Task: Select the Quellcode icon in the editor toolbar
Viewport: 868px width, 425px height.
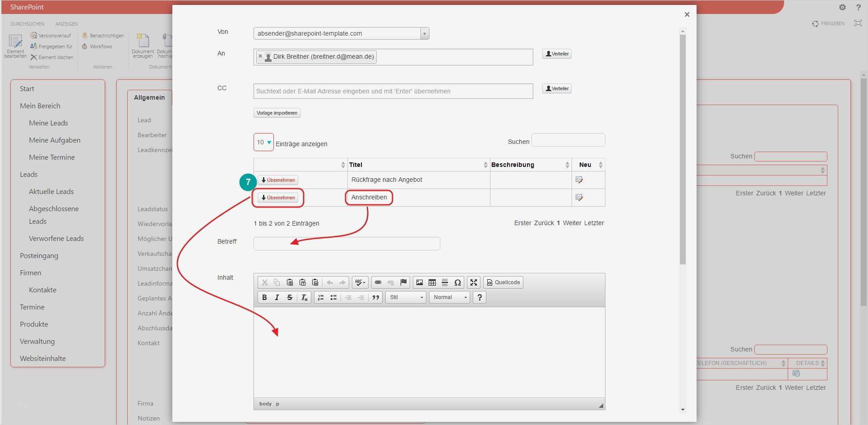Action: point(503,282)
